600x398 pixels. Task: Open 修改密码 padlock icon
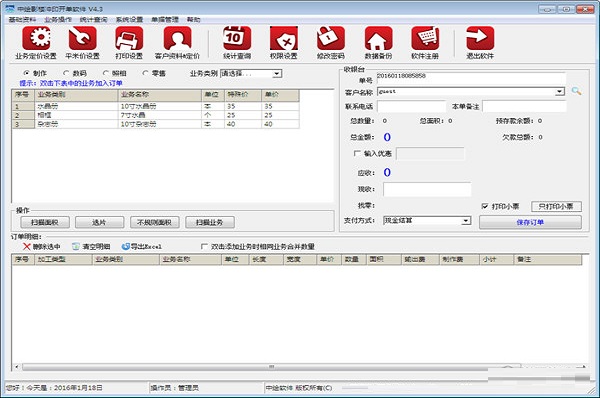tap(331, 38)
